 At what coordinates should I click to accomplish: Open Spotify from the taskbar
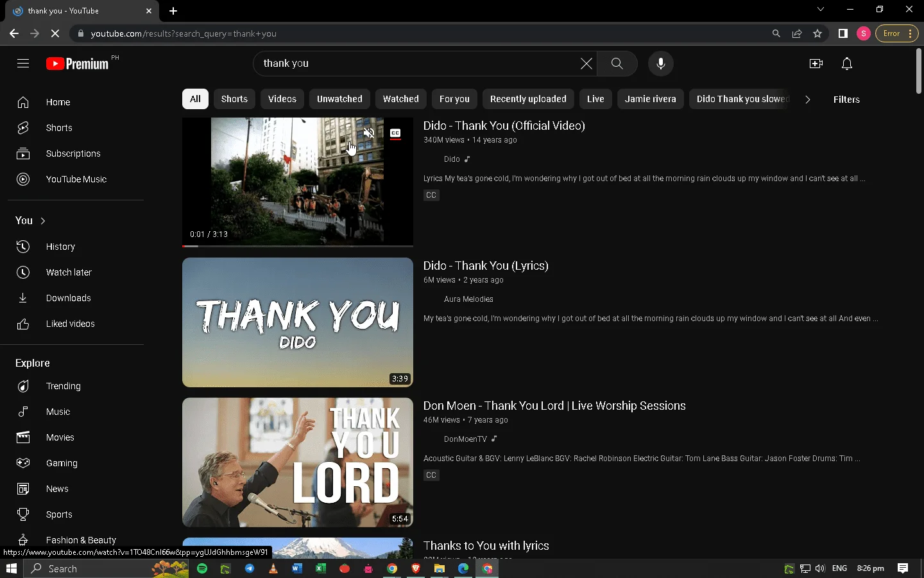point(202,568)
